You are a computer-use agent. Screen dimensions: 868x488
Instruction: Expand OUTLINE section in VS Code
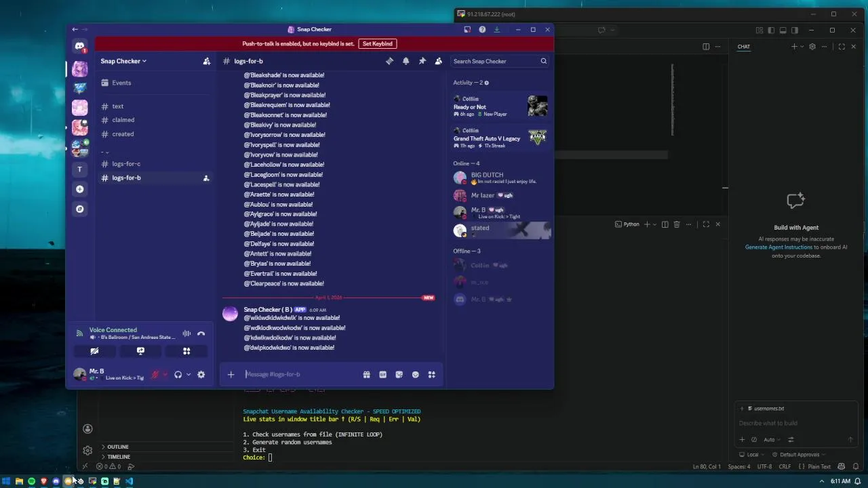[117, 447]
